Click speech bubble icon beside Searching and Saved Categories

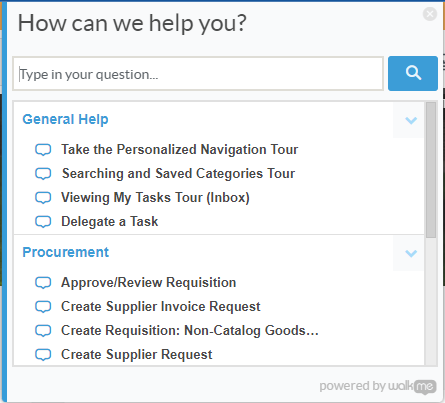43,174
